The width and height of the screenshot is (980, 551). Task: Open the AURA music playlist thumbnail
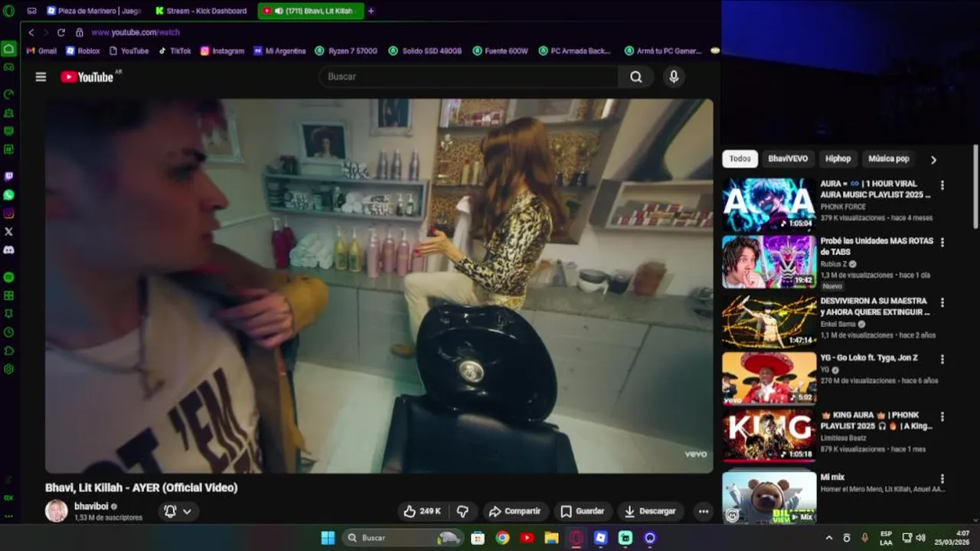tap(769, 204)
